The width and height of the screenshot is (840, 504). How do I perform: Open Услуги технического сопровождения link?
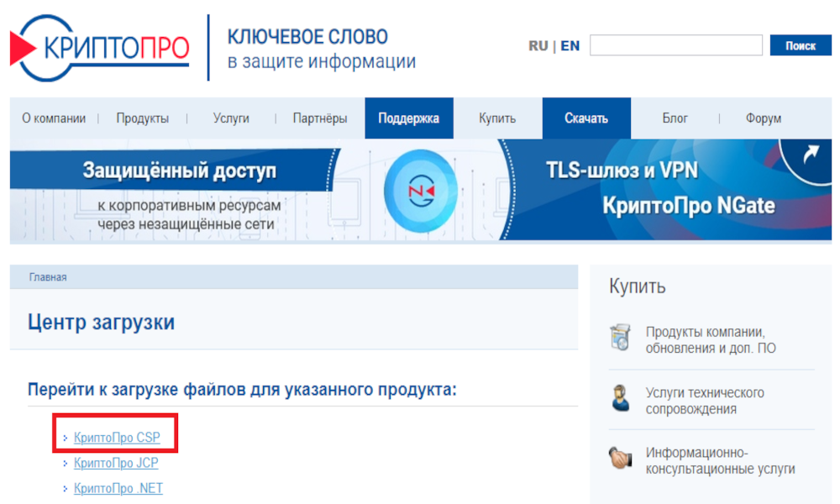(705, 401)
